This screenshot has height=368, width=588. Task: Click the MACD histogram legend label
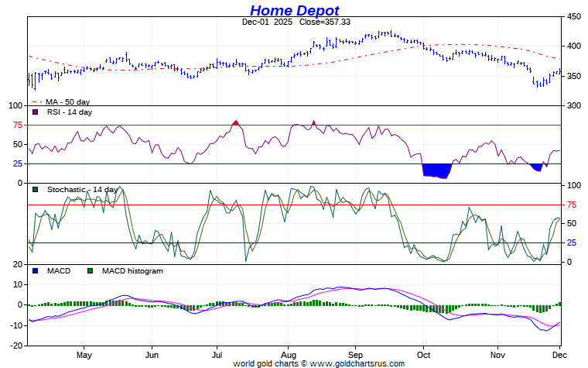click(130, 271)
